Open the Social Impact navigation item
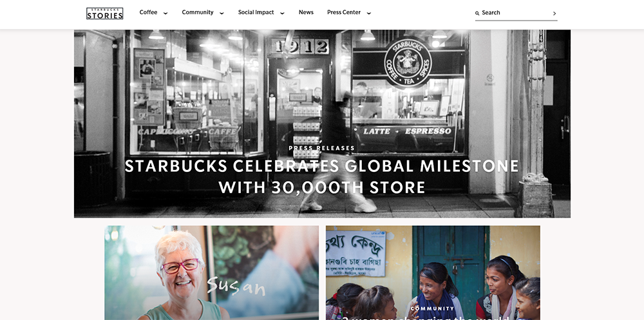Viewport: 644px width, 320px height. tap(256, 12)
